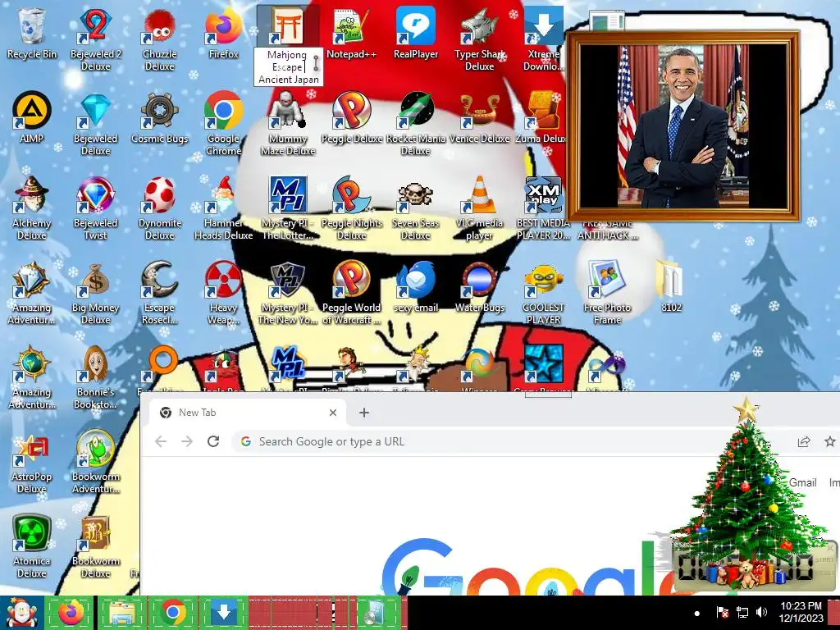Open Mystery PI The New York shortcut
The height and width of the screenshot is (630, 840).
[288, 293]
